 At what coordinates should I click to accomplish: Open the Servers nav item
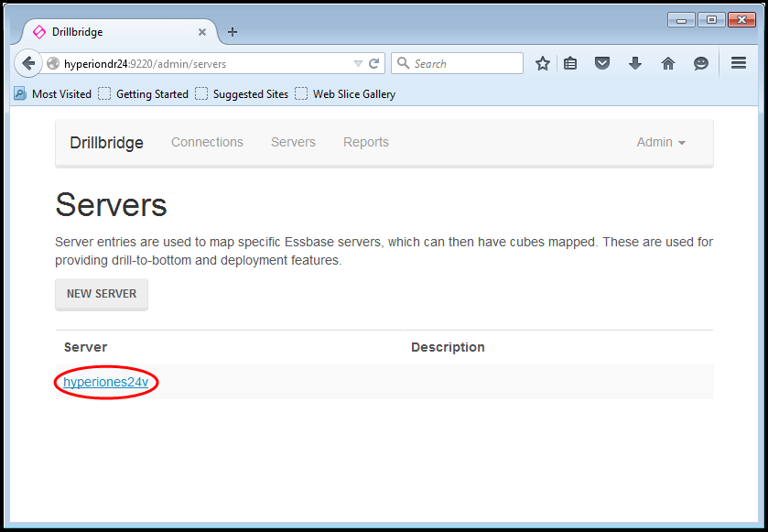294,142
